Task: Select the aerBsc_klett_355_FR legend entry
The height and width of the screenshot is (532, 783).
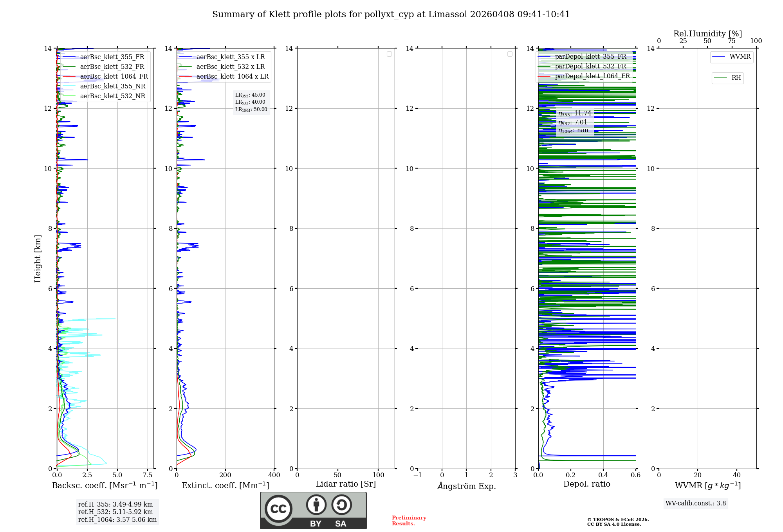Action: click(112, 57)
